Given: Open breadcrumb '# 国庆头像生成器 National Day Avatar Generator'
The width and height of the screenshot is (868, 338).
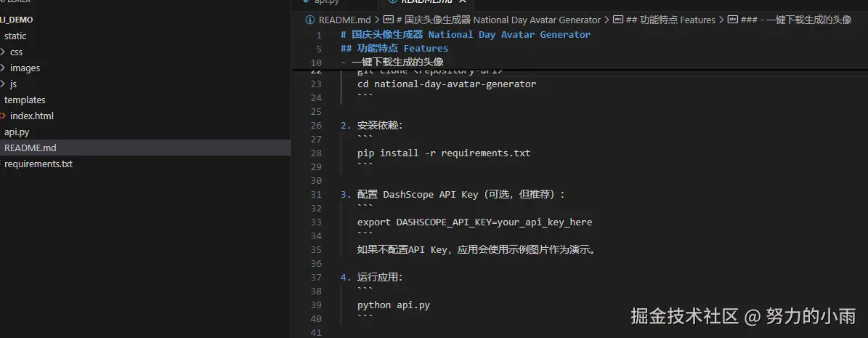Looking at the screenshot, I should pyautogui.click(x=498, y=20).
